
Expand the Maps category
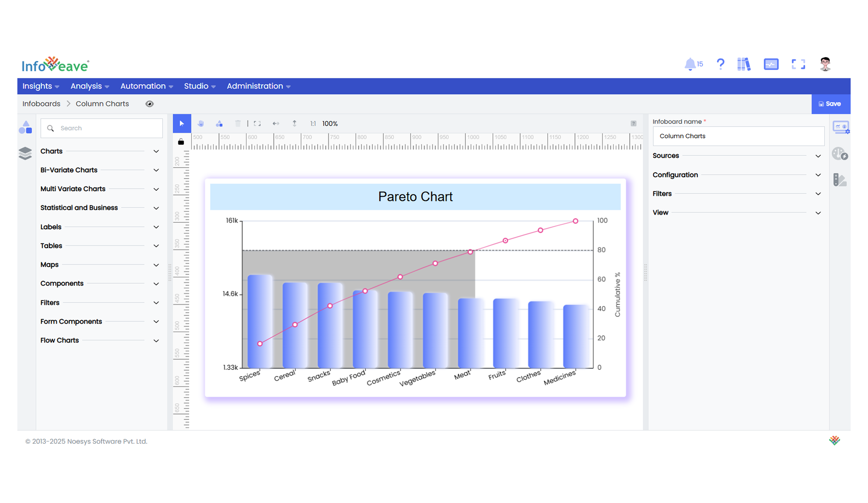coord(100,265)
